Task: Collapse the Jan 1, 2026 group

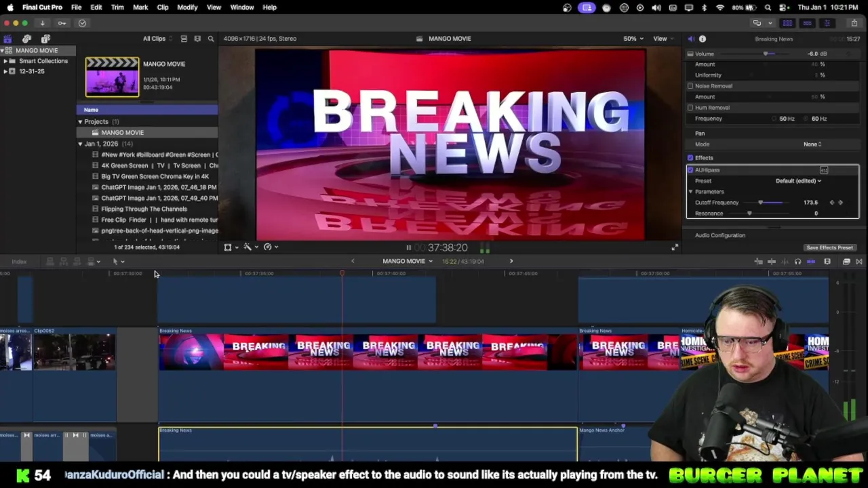Action: pos(80,144)
